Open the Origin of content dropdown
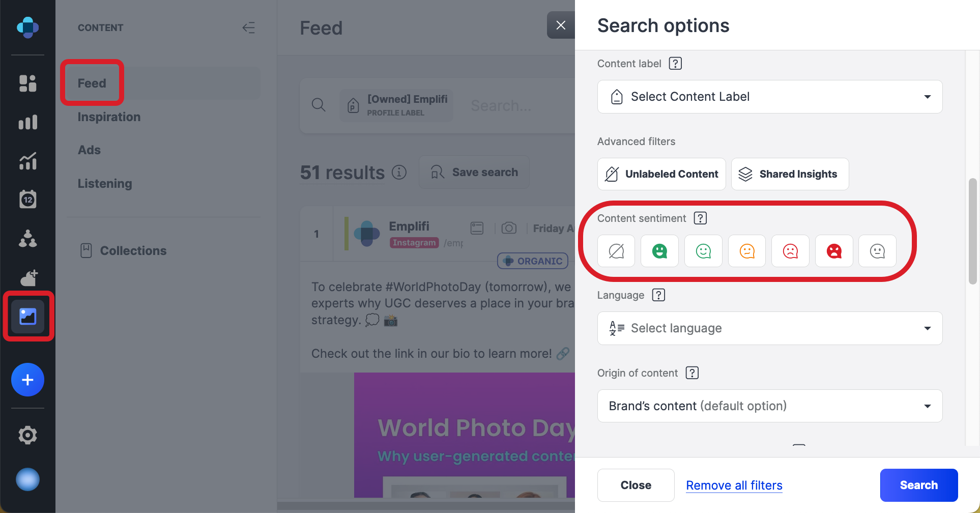 click(769, 406)
